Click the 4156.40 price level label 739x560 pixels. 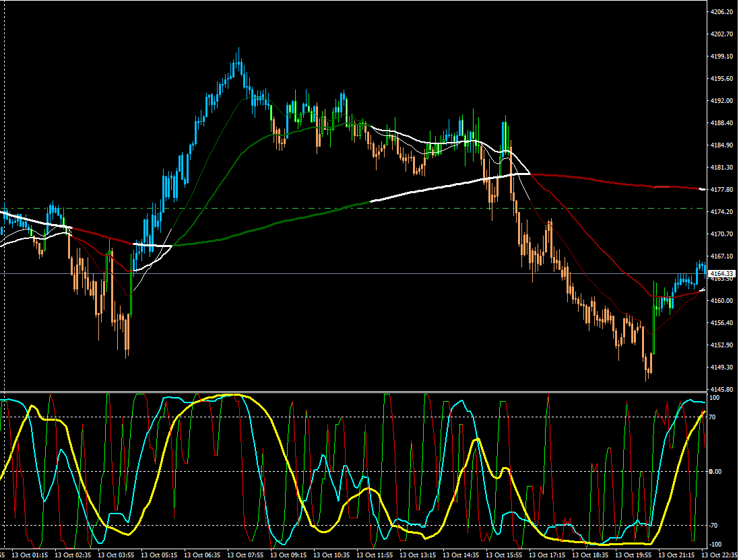pyautogui.click(x=721, y=322)
